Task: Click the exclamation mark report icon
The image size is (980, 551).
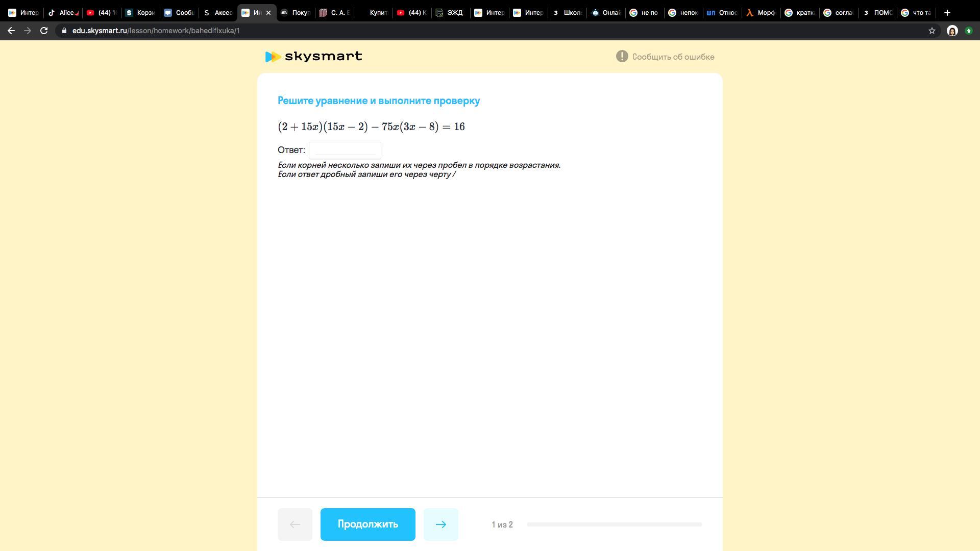Action: coord(621,57)
